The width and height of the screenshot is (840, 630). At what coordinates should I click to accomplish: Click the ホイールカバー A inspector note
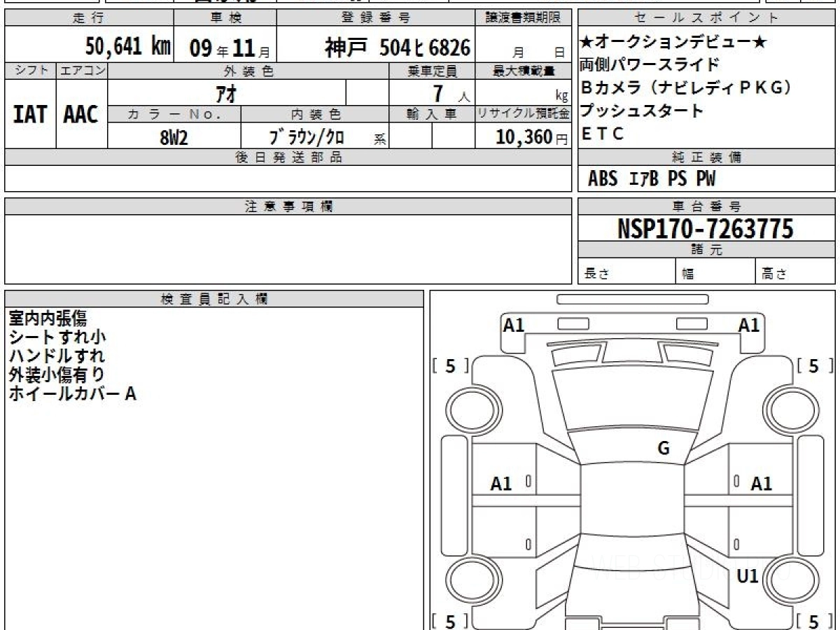[72, 394]
